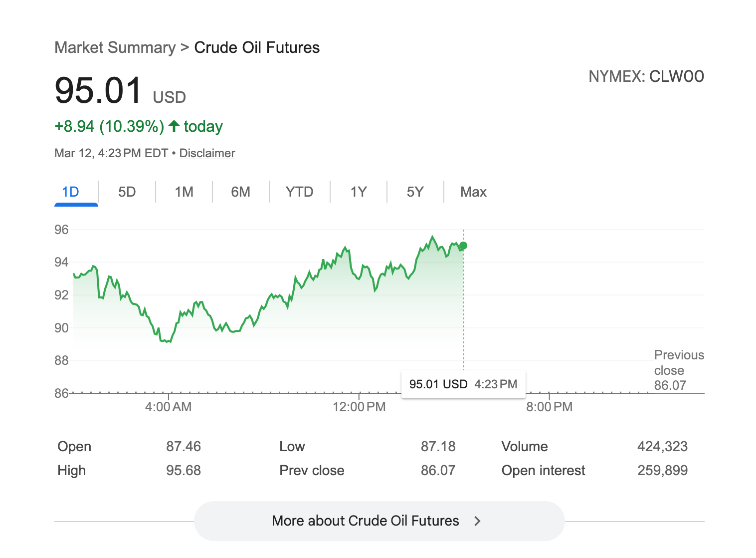Click the 95.01 USD 4:23 PM chart tooltip
Image resolution: width=756 pixels, height=558 pixels.
click(x=463, y=384)
